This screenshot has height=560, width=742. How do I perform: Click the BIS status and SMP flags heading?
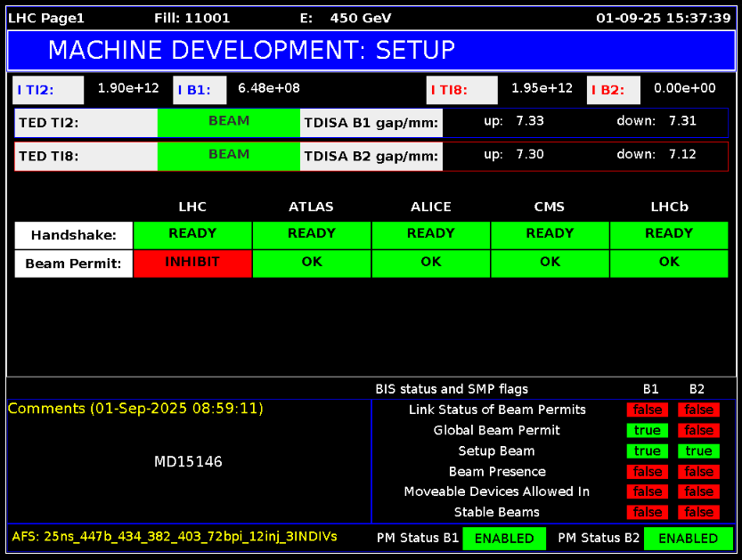point(452,389)
